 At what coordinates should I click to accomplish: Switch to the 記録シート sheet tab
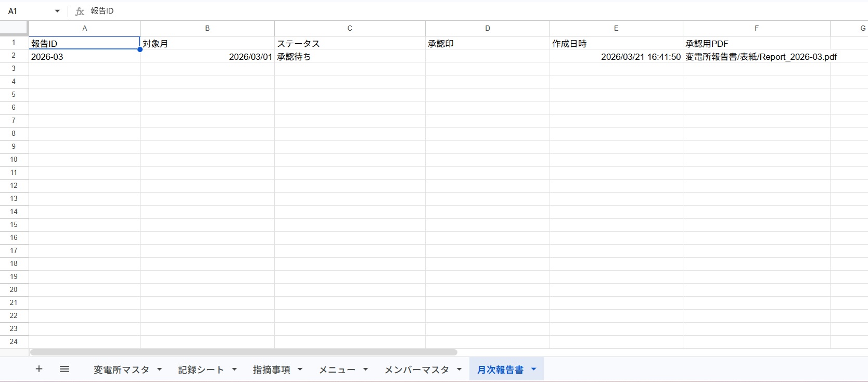pyautogui.click(x=201, y=370)
